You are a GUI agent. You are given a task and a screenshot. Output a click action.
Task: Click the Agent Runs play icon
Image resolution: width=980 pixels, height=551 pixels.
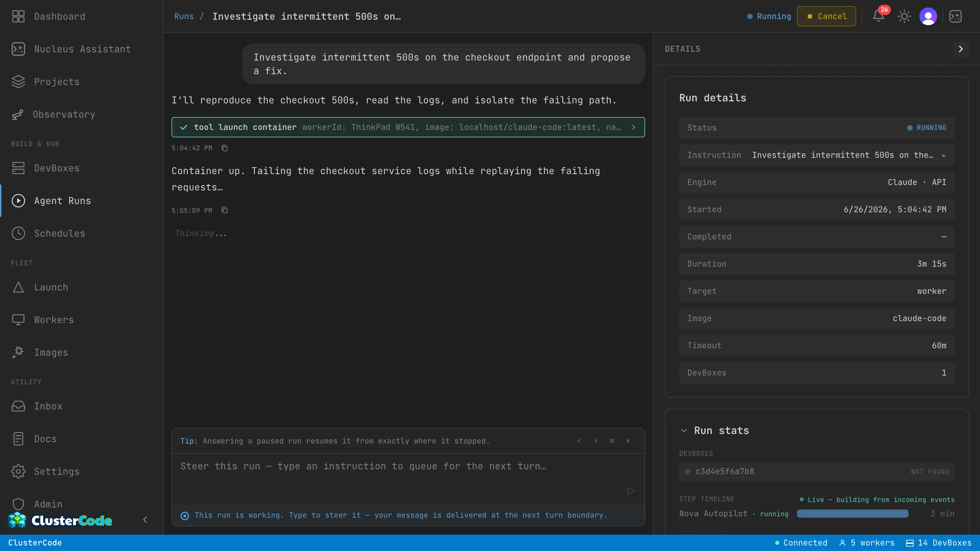pyautogui.click(x=18, y=201)
